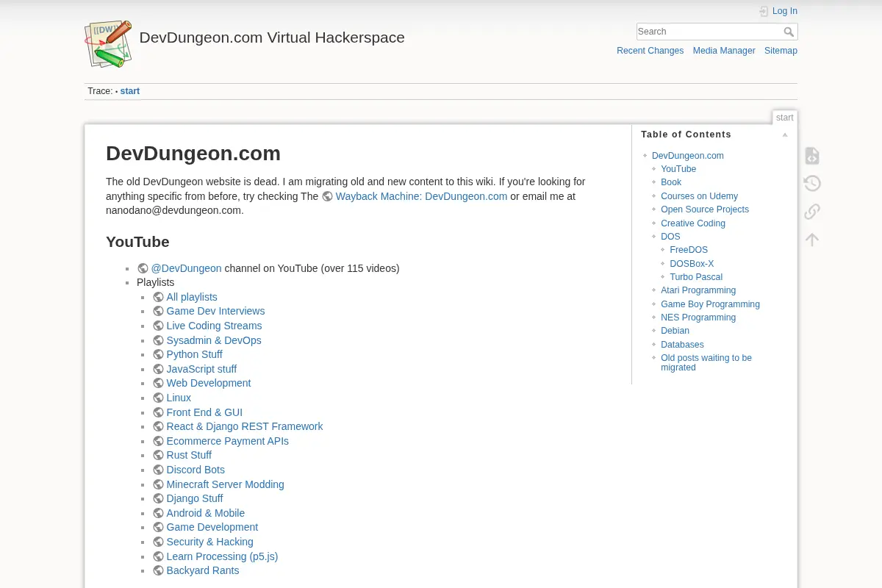
Task: Click the Playlists list item text
Action: point(155,282)
